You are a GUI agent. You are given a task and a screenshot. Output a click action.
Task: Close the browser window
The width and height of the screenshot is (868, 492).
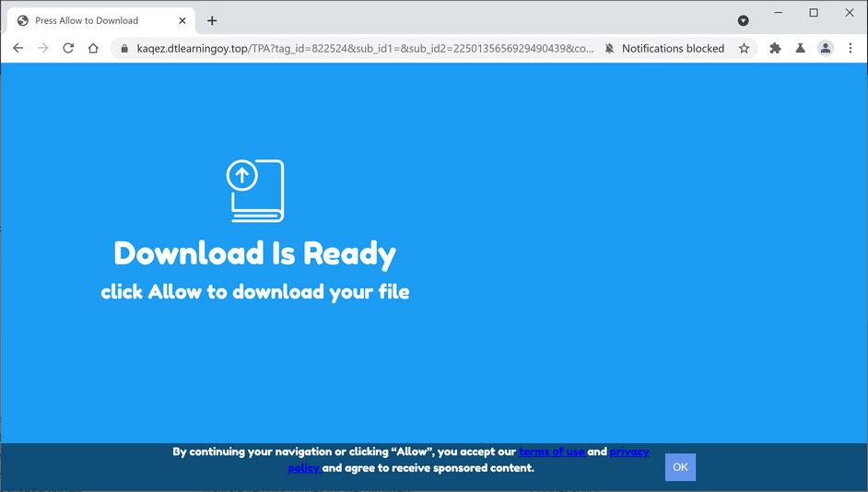[850, 12]
